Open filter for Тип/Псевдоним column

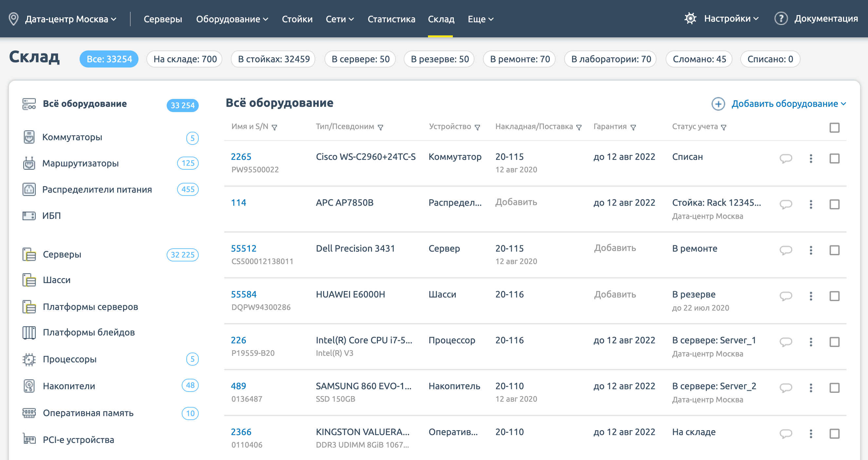tap(380, 127)
